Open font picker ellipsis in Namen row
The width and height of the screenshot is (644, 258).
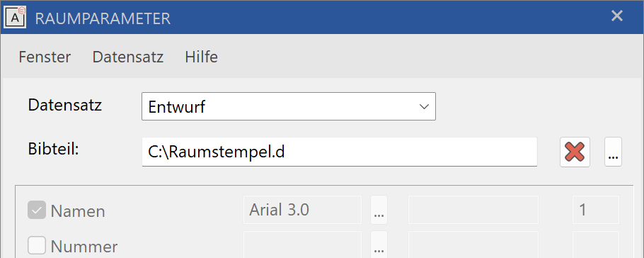point(379,210)
